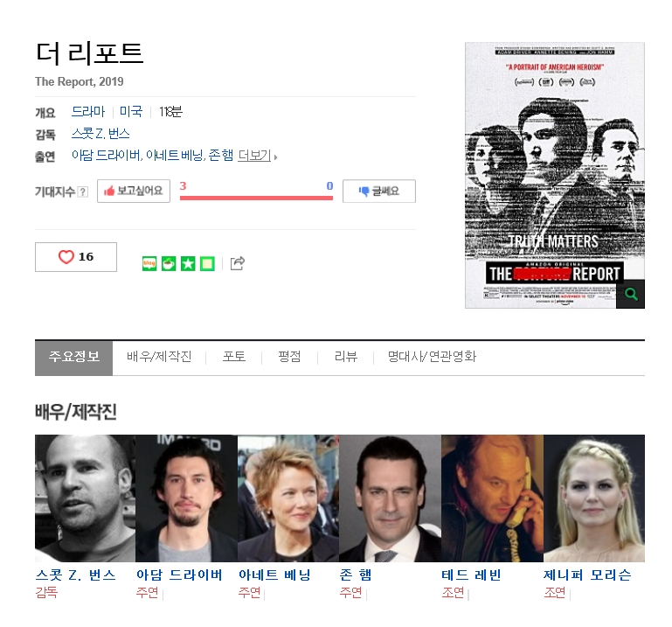Viewport: 672px width, 627px height.
Task: Open the 명대사/연관영화 tab
Action: (x=432, y=357)
